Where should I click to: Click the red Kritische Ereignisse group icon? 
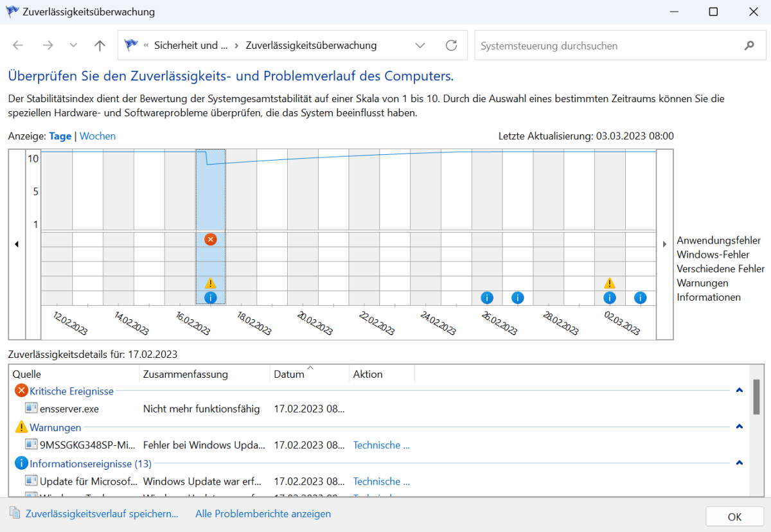tap(21, 391)
